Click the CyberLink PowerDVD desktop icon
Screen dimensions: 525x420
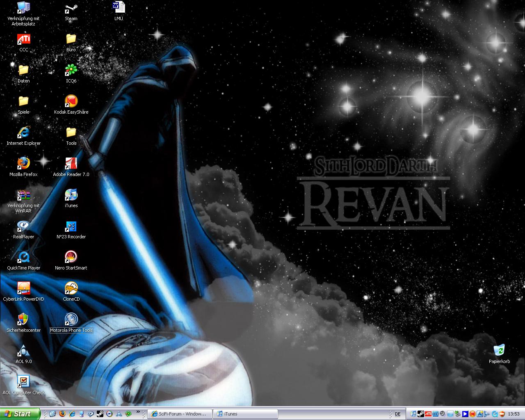[23, 289]
